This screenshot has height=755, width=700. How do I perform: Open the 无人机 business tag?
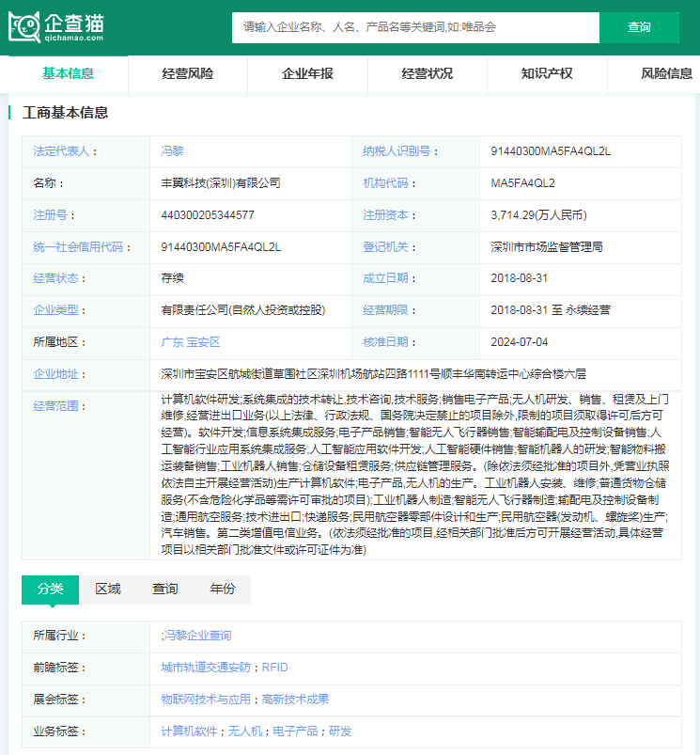coord(245,731)
